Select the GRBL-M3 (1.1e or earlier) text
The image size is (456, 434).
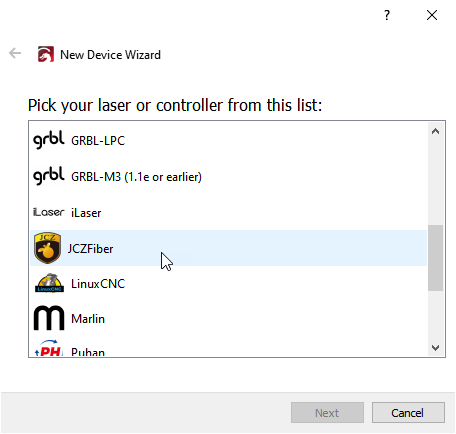click(x=136, y=177)
